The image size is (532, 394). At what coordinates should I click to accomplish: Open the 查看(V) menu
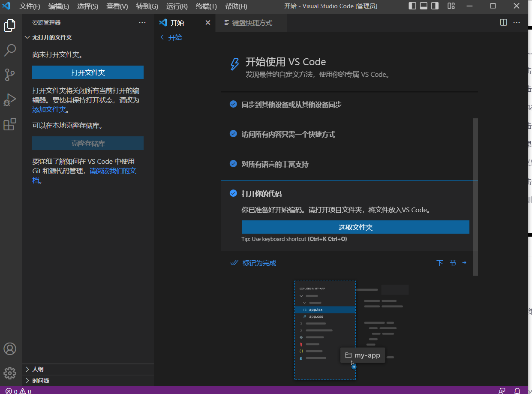click(x=117, y=6)
